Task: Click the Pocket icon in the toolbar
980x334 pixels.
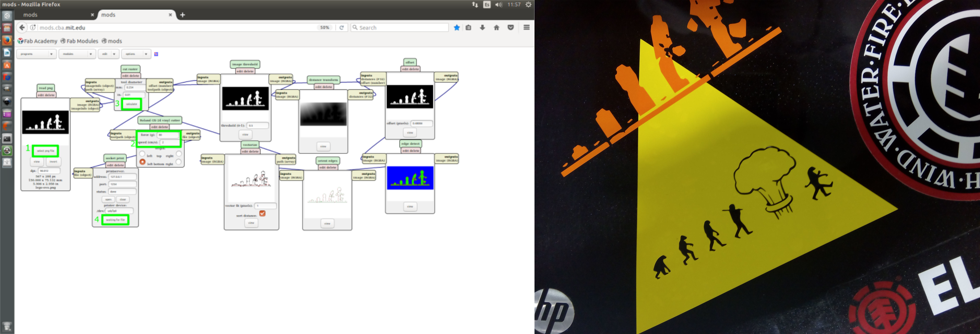Action: tap(511, 28)
